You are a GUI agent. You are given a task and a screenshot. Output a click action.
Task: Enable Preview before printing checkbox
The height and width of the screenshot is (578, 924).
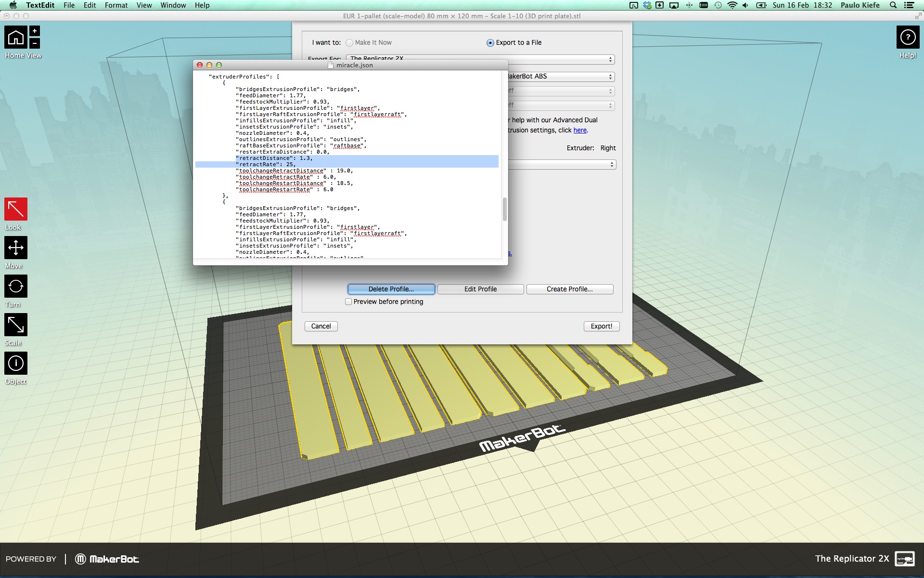tap(348, 302)
